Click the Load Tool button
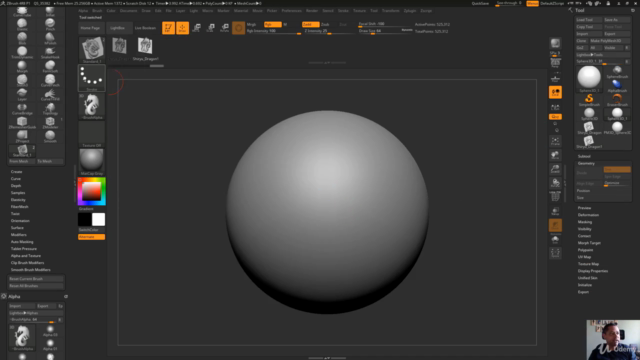Image resolution: width=640 pixels, height=360 pixels. point(589,20)
